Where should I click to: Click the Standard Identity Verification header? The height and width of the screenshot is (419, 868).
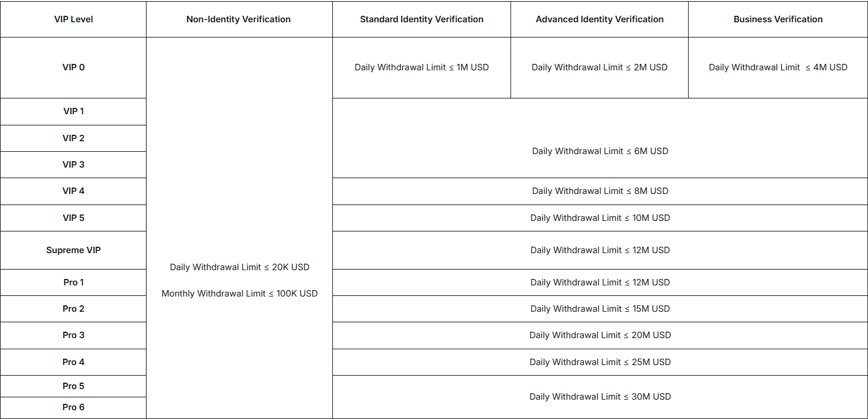click(x=421, y=19)
